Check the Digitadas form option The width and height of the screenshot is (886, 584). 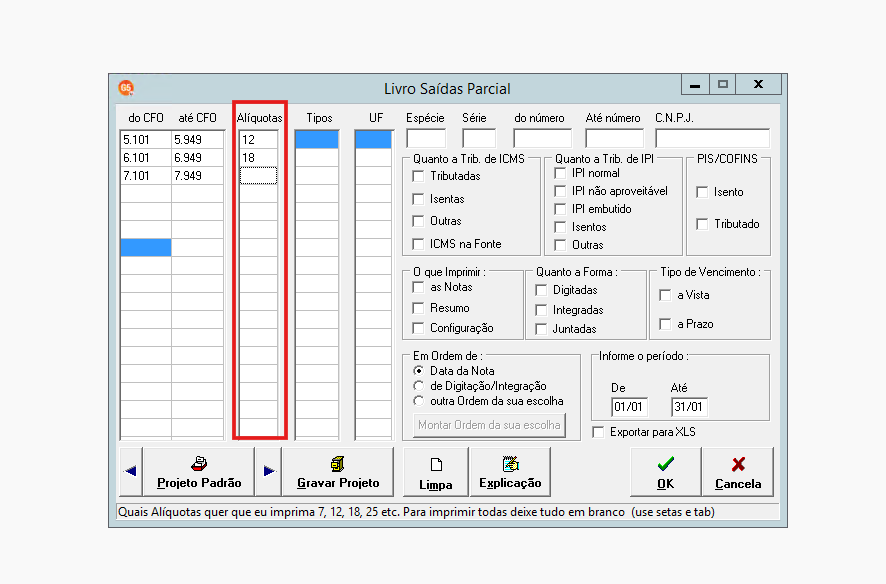[541, 290]
